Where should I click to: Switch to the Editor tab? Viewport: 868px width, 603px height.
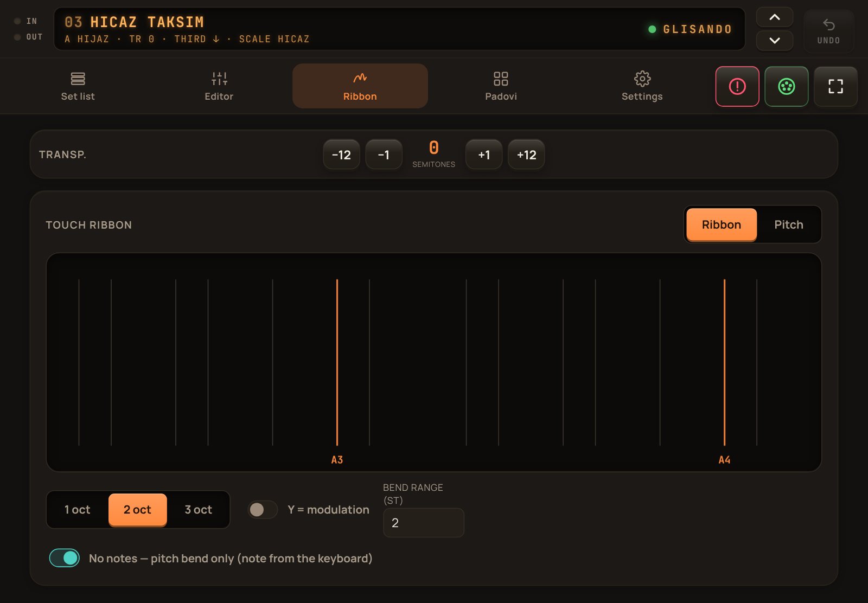point(219,86)
